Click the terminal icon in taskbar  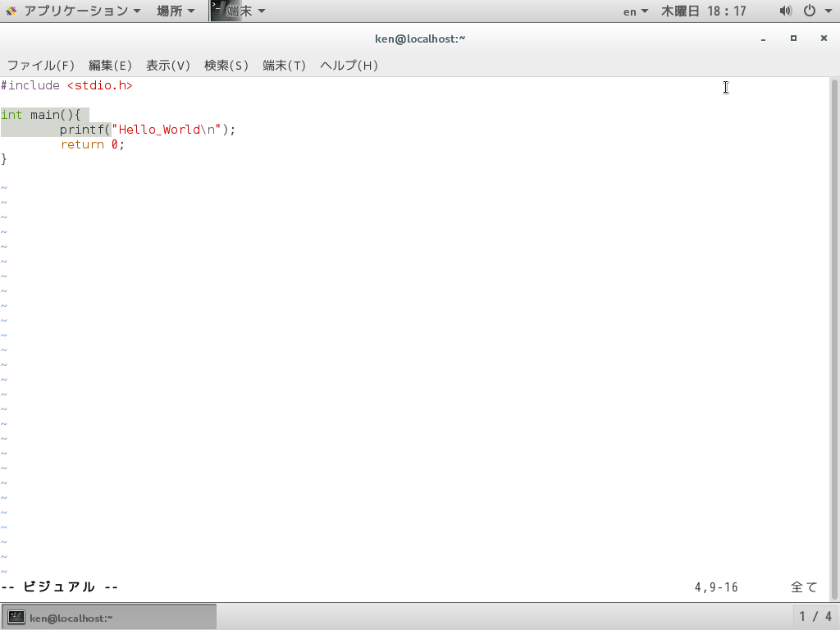(16, 617)
